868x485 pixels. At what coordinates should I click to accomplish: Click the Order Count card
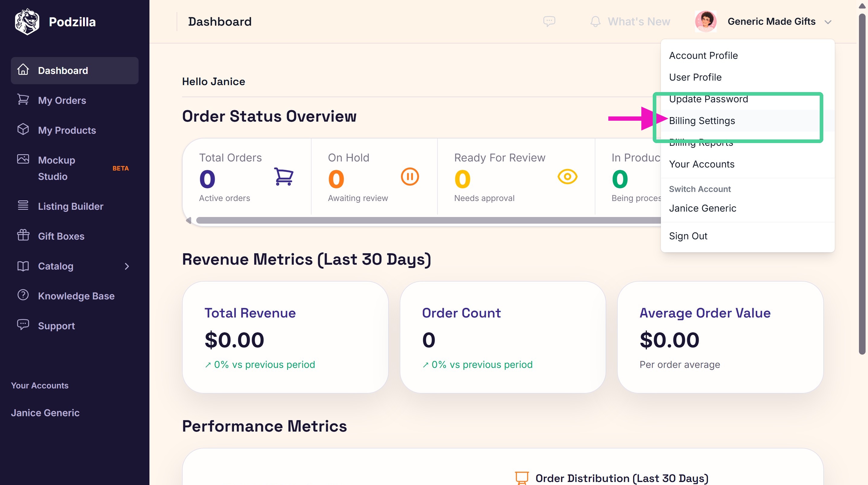coord(503,337)
